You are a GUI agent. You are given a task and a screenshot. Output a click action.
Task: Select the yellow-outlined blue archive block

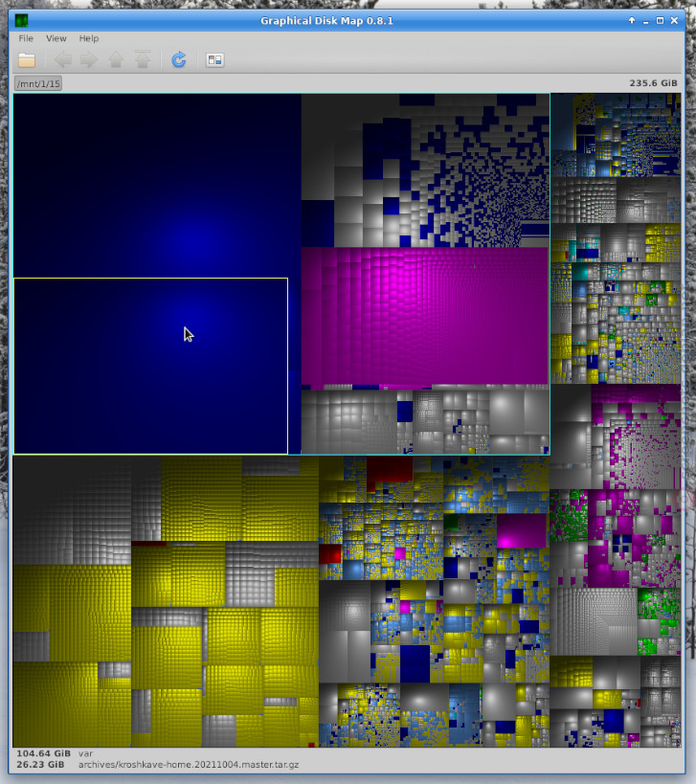[150, 366]
